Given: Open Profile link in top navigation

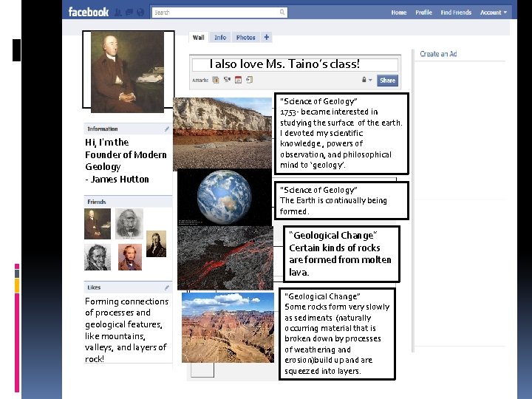Looking at the screenshot, I should pyautogui.click(x=423, y=13).
